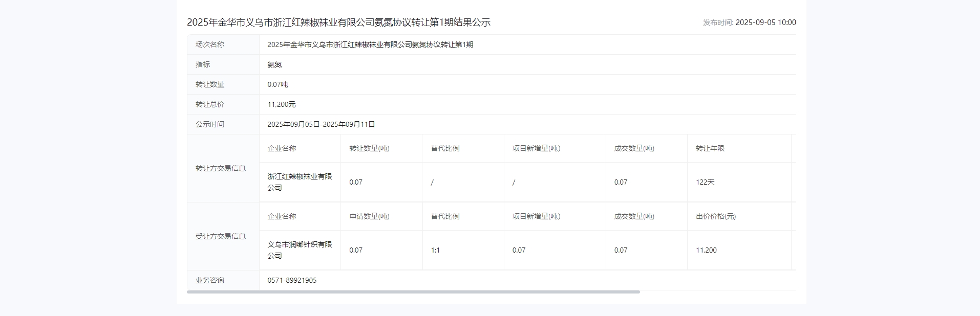Click the 公示时间 date range value
This screenshot has width=980, height=316.
(321, 124)
